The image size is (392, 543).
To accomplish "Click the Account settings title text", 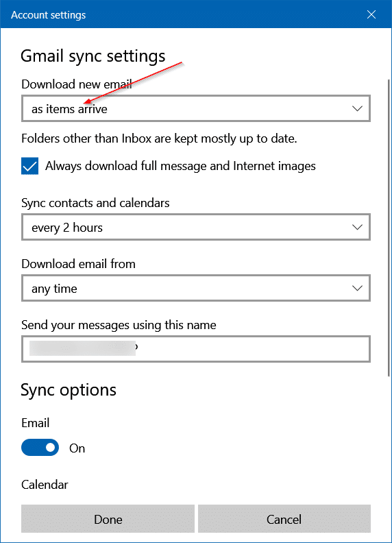I will (49, 15).
